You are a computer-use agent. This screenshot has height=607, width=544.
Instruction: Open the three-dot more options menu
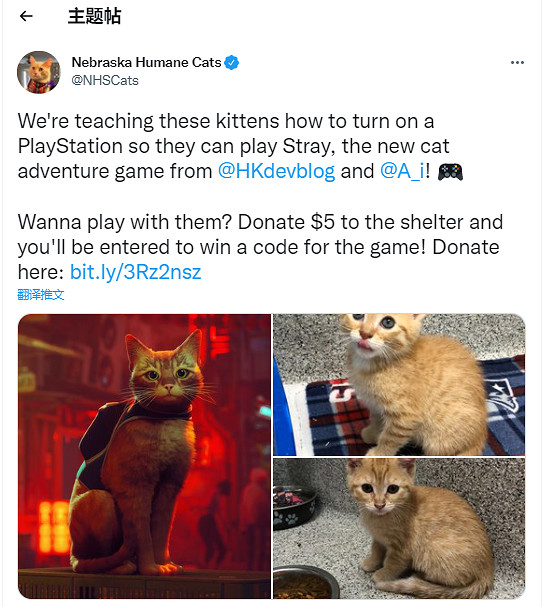(517, 62)
